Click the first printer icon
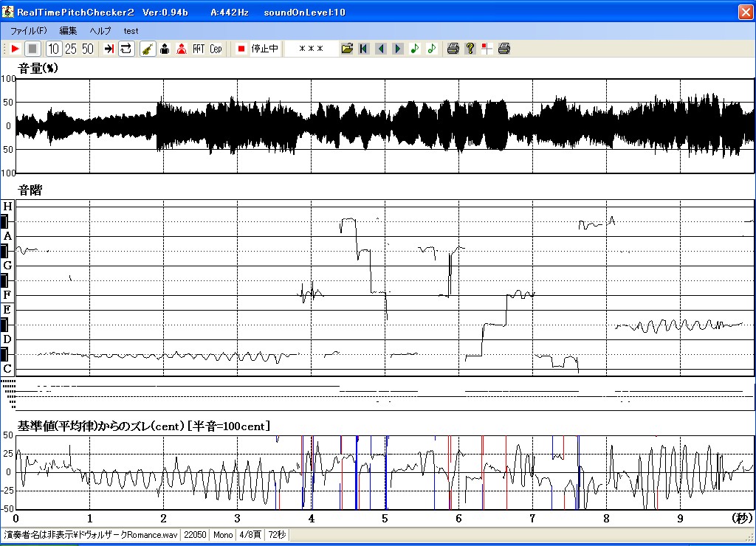Viewport: 756px width, 546px height. pos(453,49)
